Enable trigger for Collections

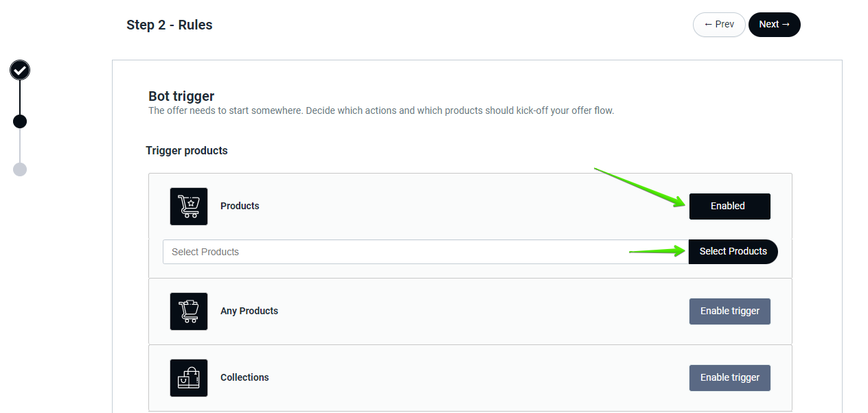[x=729, y=378]
